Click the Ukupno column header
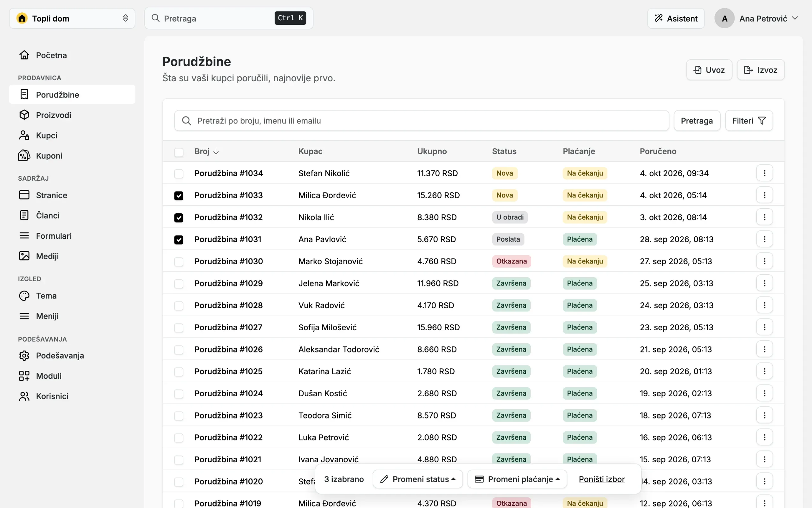812x508 pixels. click(x=432, y=151)
